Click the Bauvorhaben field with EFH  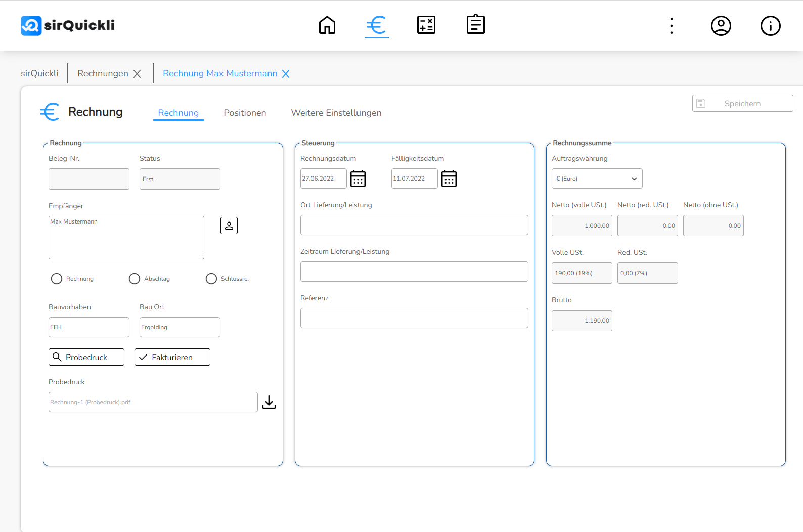[x=89, y=327]
